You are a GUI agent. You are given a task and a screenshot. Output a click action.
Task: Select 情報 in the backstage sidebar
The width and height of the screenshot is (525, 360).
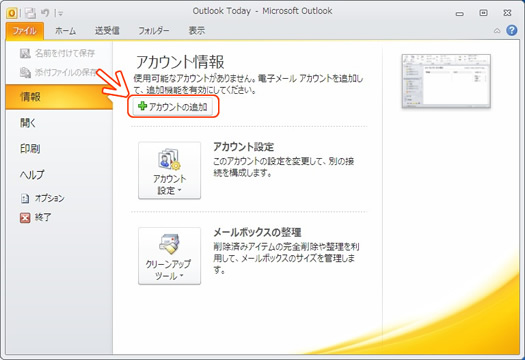click(x=59, y=97)
